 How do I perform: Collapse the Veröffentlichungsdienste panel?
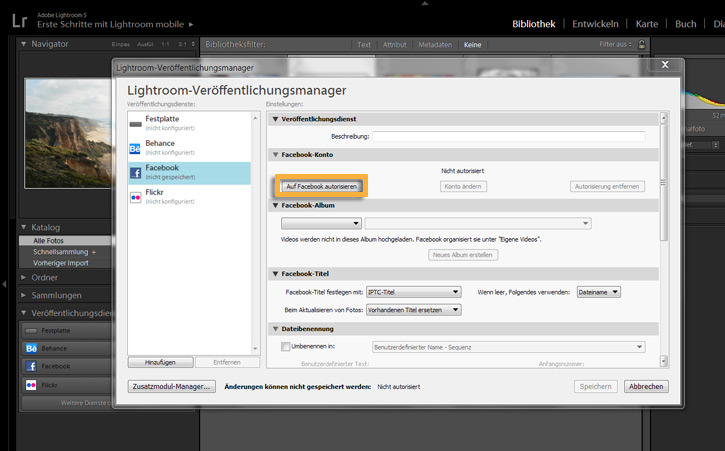[24, 313]
